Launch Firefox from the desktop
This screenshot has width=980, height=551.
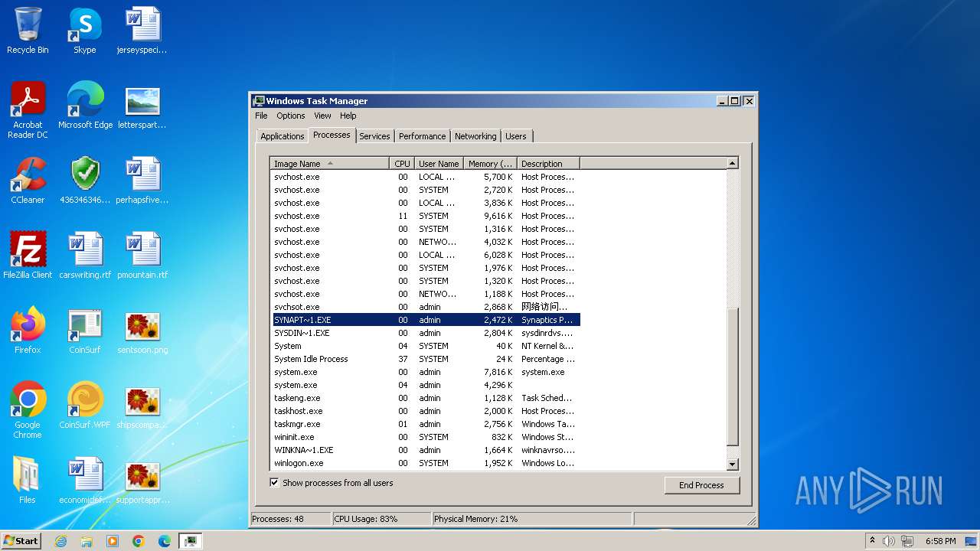click(28, 331)
